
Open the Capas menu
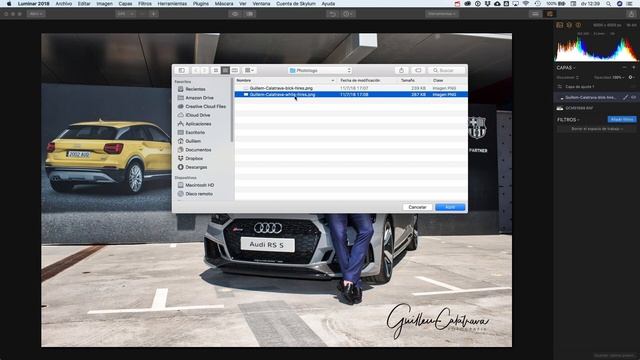pyautogui.click(x=125, y=4)
